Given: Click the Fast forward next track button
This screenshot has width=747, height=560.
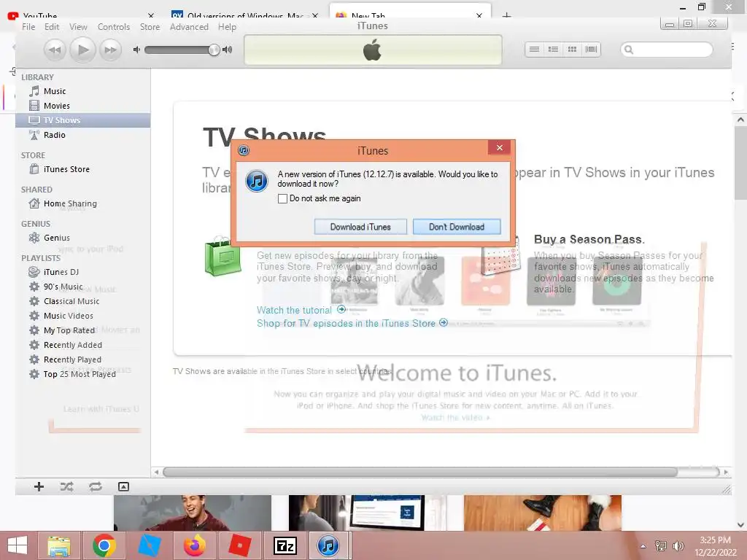Looking at the screenshot, I should pos(111,50).
